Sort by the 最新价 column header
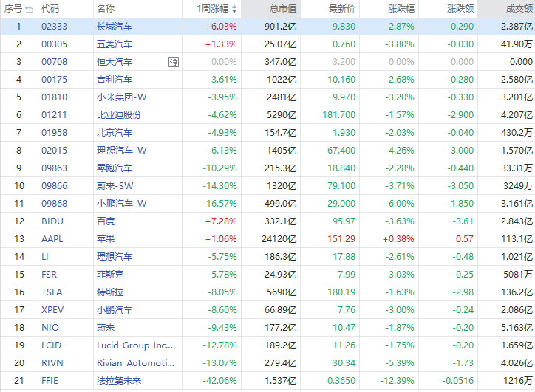 click(341, 9)
